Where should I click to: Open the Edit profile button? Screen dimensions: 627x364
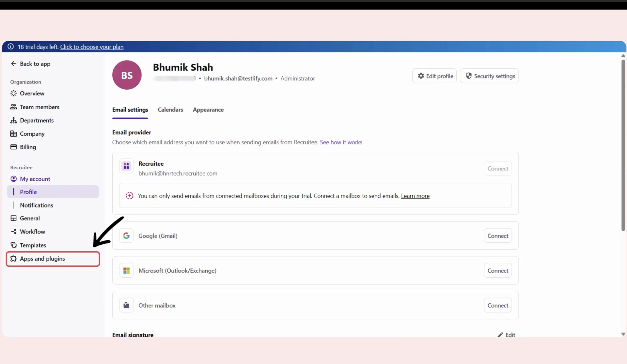click(x=434, y=76)
